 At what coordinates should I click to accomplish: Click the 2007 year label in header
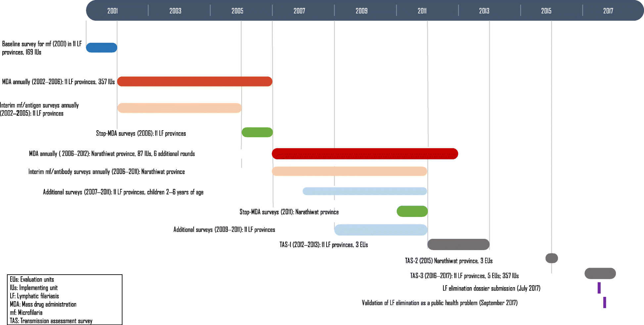click(x=299, y=11)
